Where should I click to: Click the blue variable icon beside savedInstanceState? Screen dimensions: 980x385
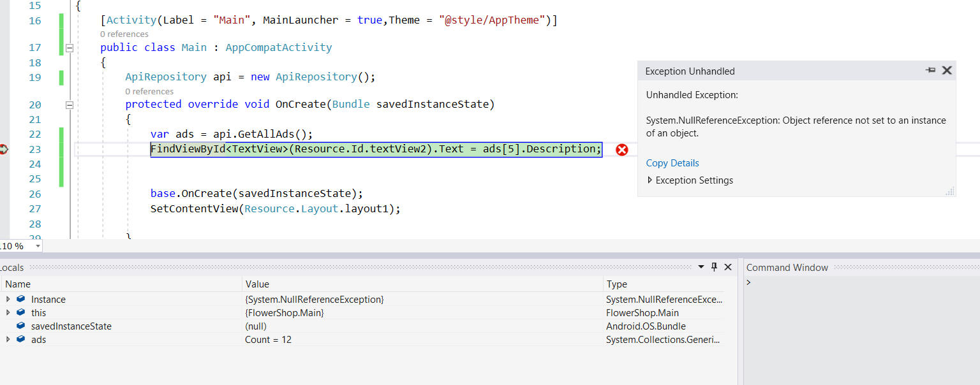(x=21, y=326)
